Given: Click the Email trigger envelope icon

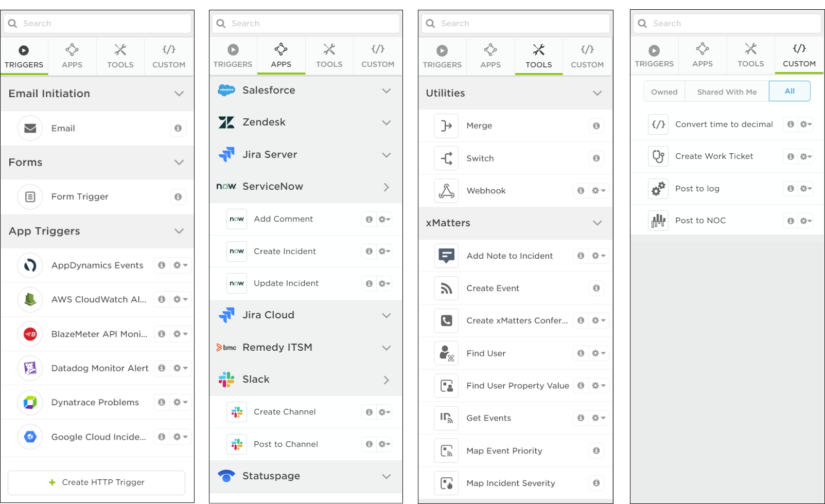Looking at the screenshot, I should coord(30,128).
